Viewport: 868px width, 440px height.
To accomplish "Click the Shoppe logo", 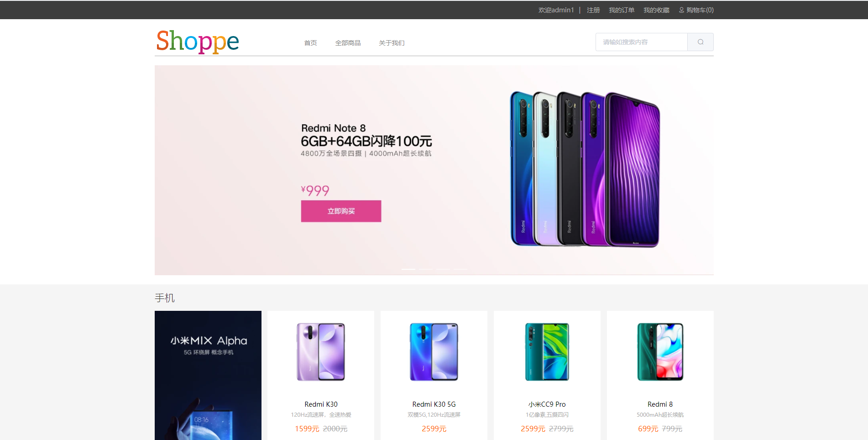I will pos(198,41).
